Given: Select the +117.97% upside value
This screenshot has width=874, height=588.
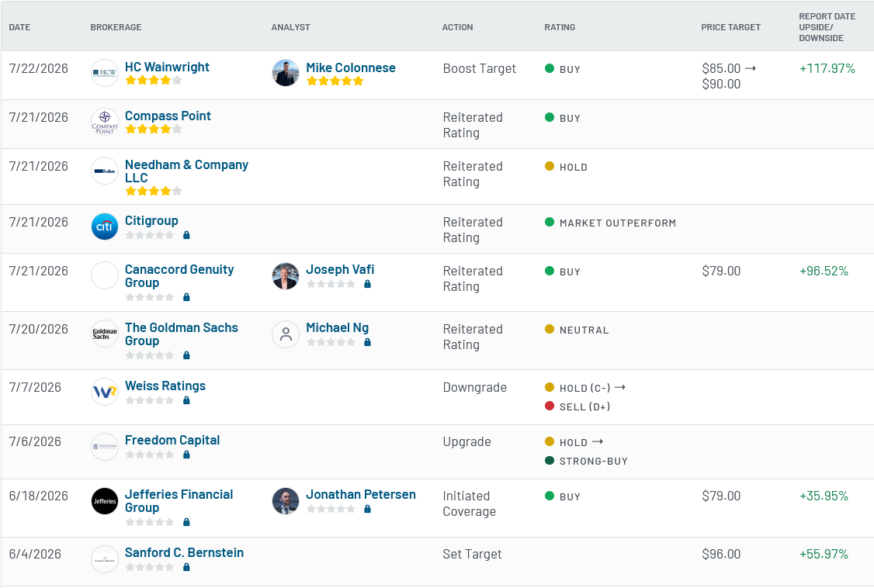Looking at the screenshot, I should [827, 68].
